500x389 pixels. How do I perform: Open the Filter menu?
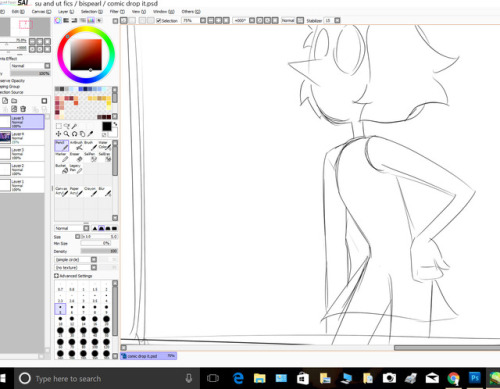(117, 11)
